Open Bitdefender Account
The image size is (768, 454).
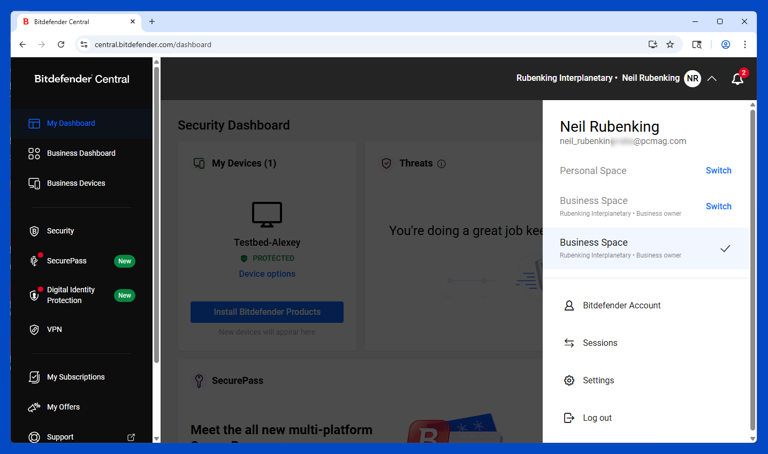tap(621, 306)
